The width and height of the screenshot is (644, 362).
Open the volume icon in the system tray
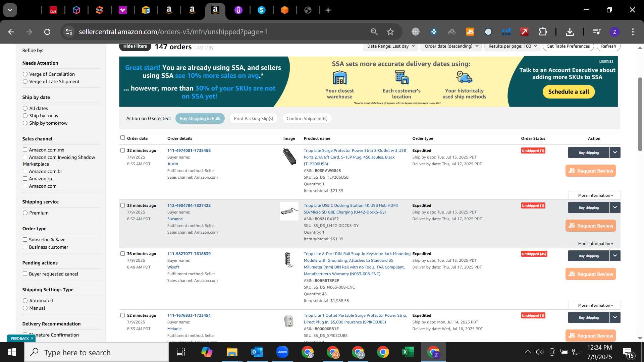(539, 352)
